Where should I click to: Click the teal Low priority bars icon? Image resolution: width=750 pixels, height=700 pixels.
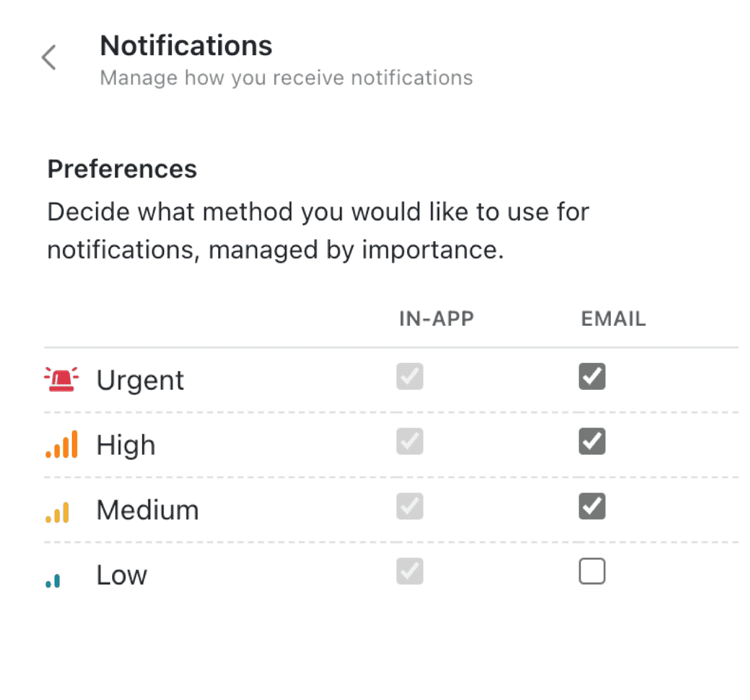[x=53, y=580]
